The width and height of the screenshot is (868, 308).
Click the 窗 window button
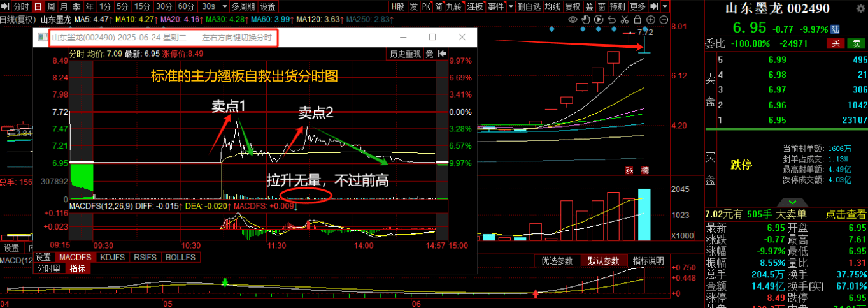point(601,6)
